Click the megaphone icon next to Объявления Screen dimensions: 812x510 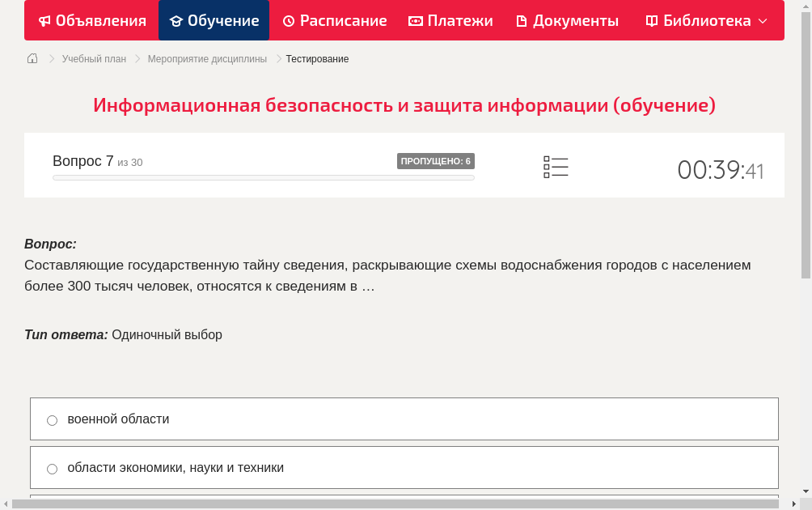[x=44, y=20]
